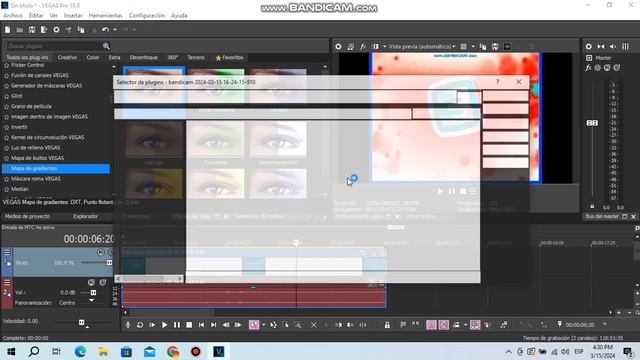This screenshot has width=640, height=360.
Task: Open the Tercero plugin tab
Action: [196, 58]
